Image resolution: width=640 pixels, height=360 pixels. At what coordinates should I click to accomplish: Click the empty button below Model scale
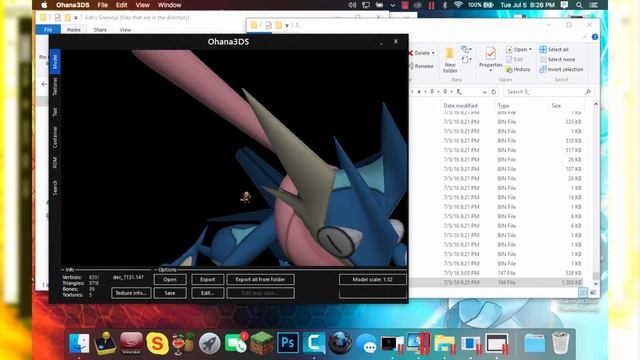(373, 293)
